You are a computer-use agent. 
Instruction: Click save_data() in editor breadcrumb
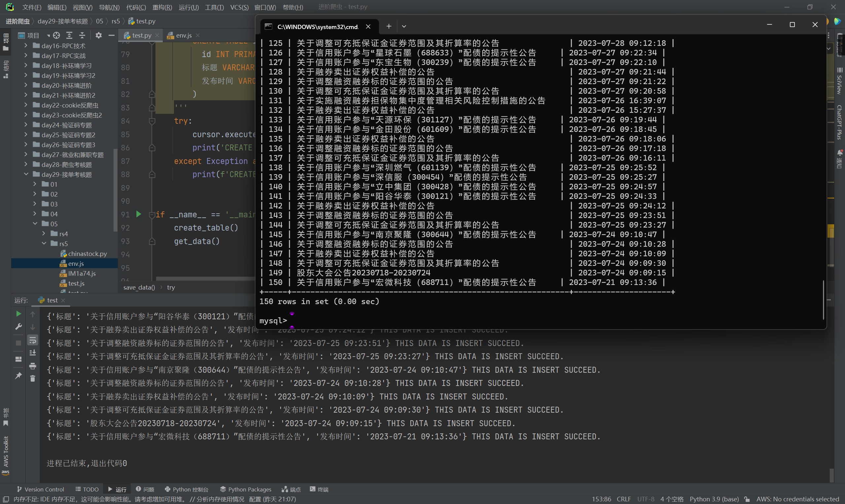pyautogui.click(x=139, y=287)
